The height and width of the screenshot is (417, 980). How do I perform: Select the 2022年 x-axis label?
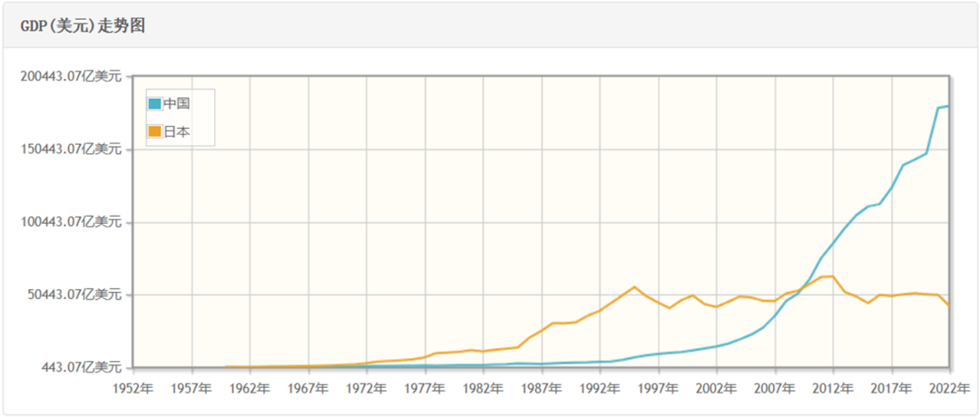coord(950,389)
